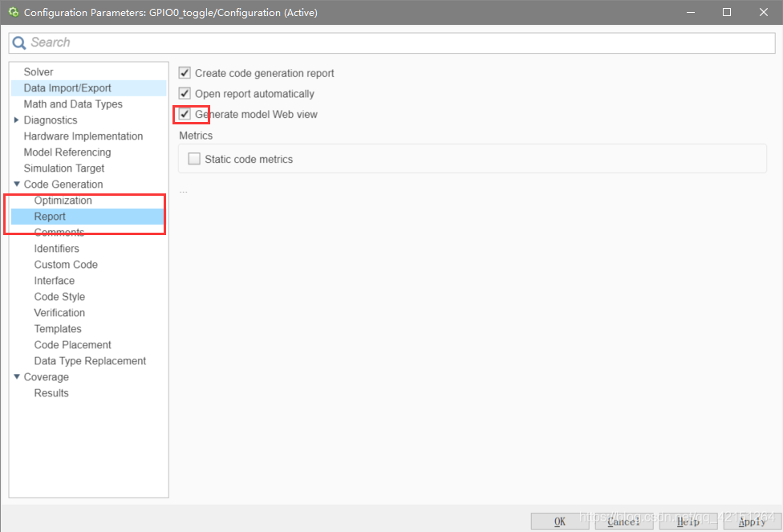This screenshot has width=783, height=532.
Task: Open the Data Import/Export pane
Action: 67,88
